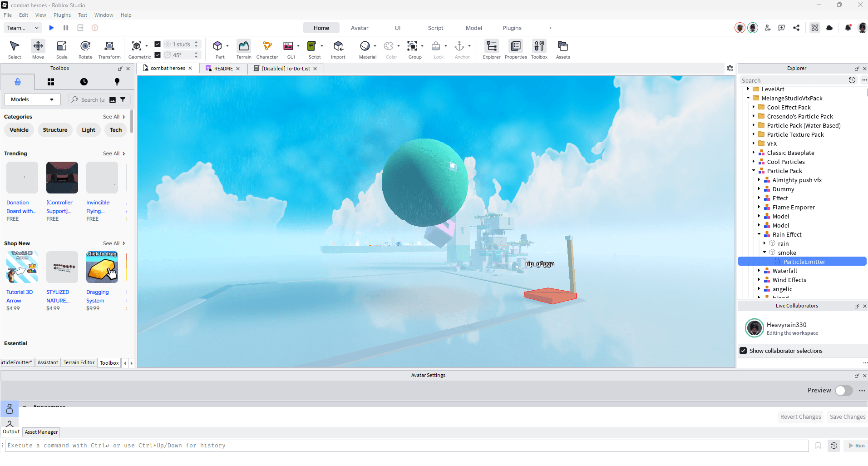The image size is (868, 466).
Task: Open the Assets manager button
Action: tap(563, 49)
